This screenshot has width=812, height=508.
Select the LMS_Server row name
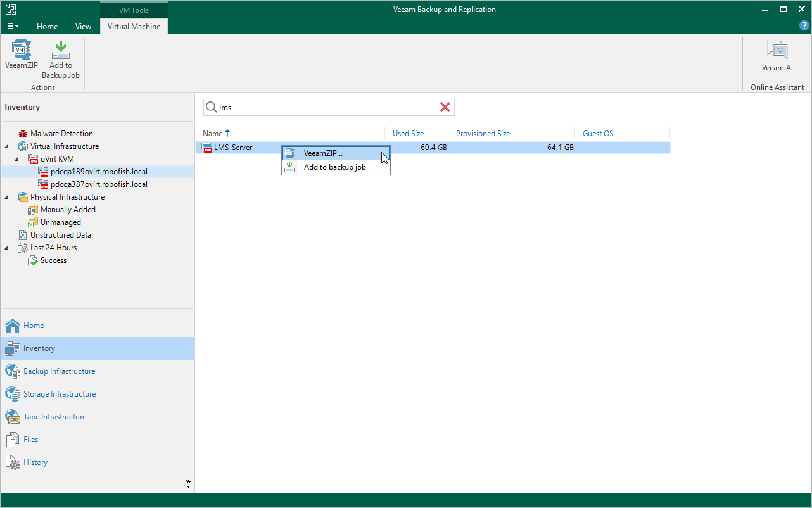click(x=233, y=148)
